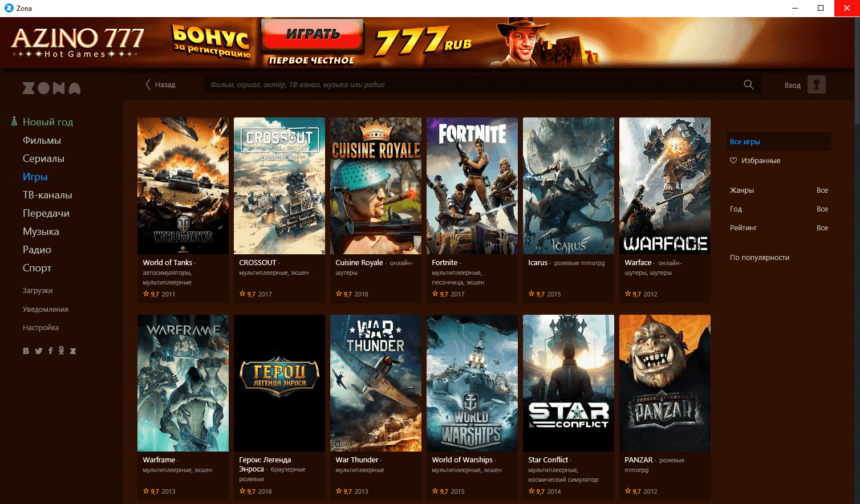Click the star rating icon on Fortnite card
The width and height of the screenshot is (860, 504).
point(435,294)
